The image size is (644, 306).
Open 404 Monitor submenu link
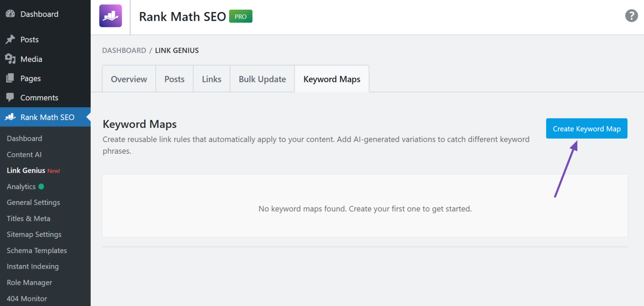(27, 299)
